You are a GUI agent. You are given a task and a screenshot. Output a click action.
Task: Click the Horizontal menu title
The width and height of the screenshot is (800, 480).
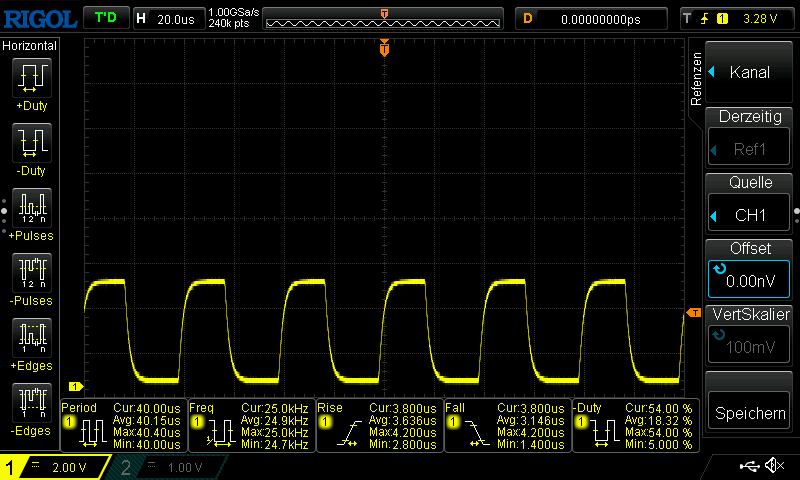point(30,46)
